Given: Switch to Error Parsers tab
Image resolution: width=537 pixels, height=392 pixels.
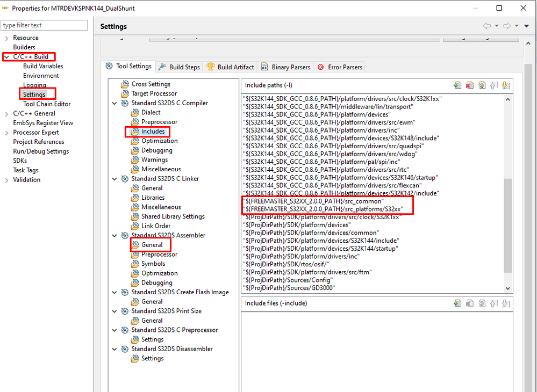Looking at the screenshot, I should click(340, 67).
